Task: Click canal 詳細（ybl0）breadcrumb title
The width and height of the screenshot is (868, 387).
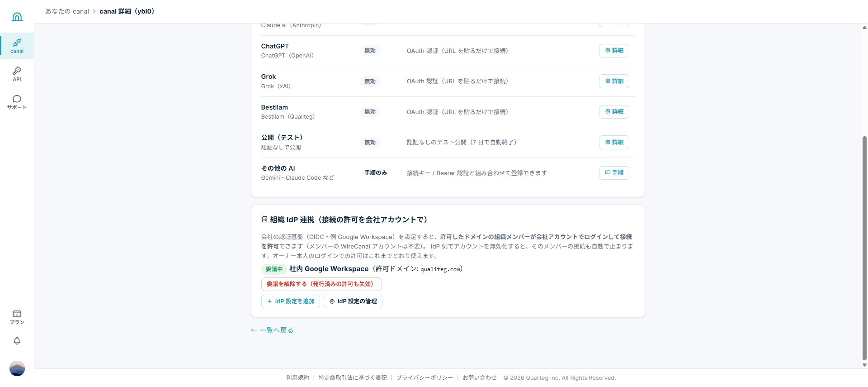Action: [x=127, y=11]
